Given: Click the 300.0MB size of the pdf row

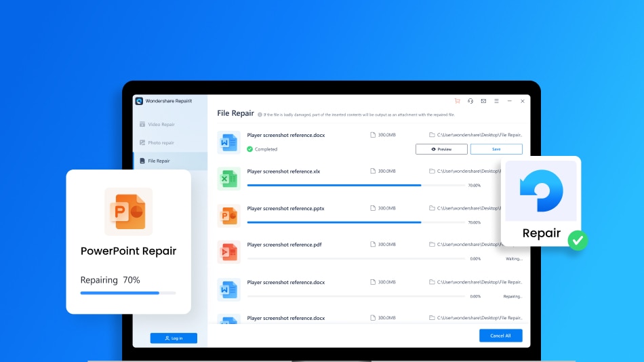Looking at the screenshot, I should (387, 245).
